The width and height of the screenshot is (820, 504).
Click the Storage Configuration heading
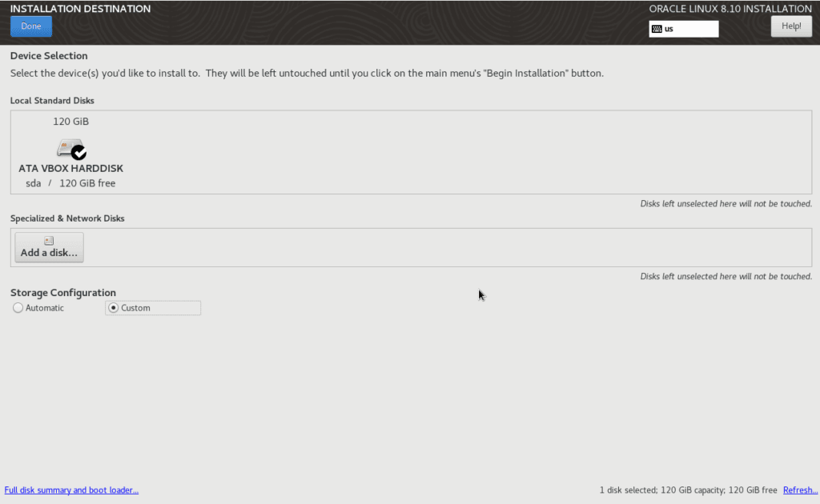tap(63, 293)
